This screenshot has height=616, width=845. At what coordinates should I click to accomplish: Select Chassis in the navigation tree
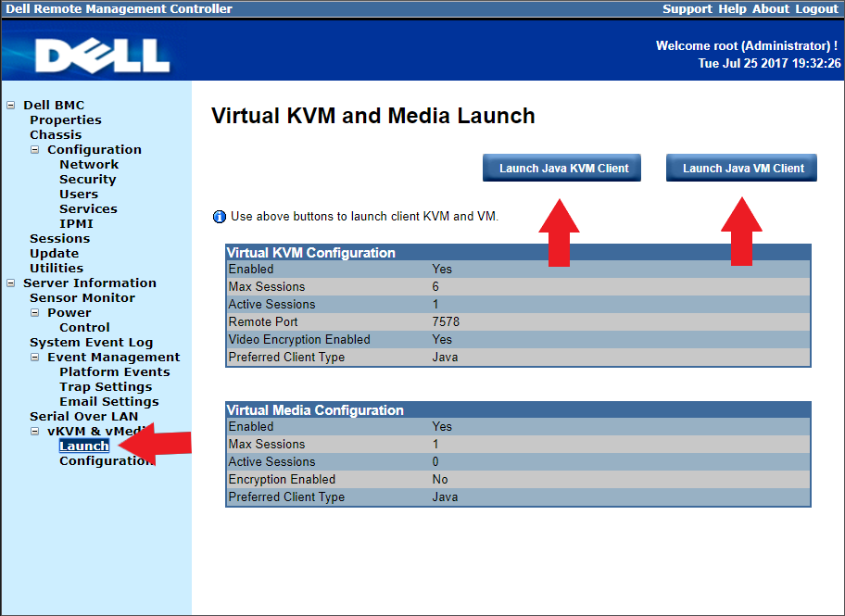click(x=56, y=134)
